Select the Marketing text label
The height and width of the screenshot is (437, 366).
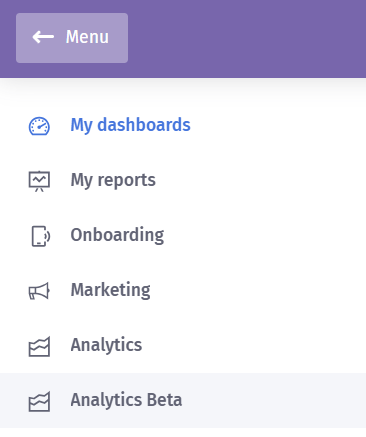point(110,290)
